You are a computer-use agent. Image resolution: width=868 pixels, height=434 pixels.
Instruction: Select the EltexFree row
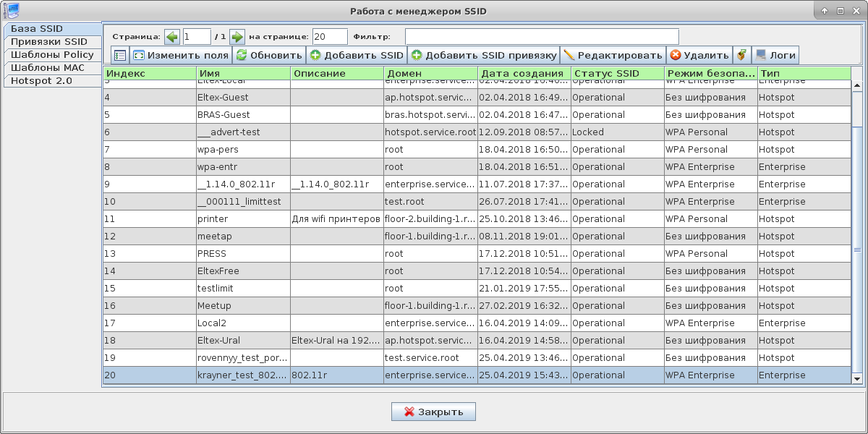(x=477, y=271)
